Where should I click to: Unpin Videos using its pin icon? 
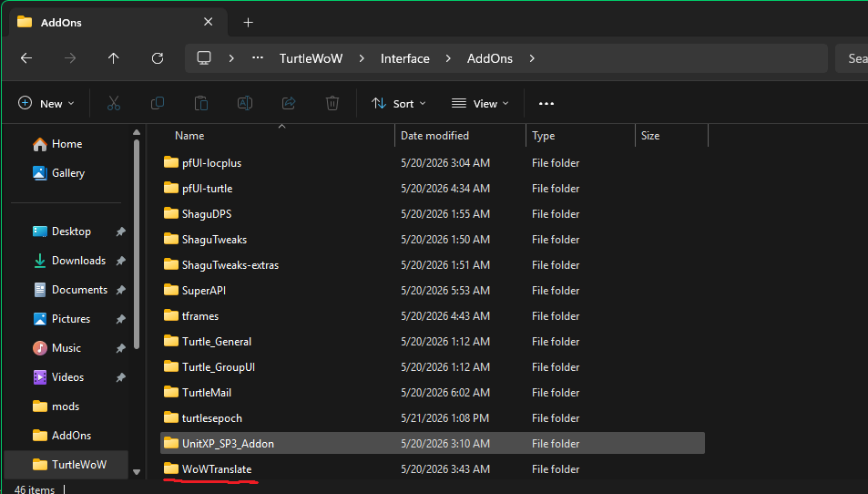(x=120, y=377)
